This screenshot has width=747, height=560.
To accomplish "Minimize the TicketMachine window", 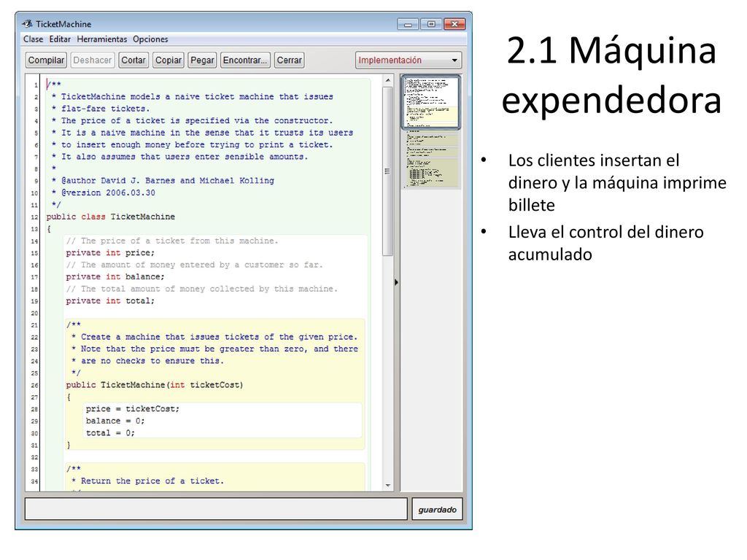I will pyautogui.click(x=408, y=24).
